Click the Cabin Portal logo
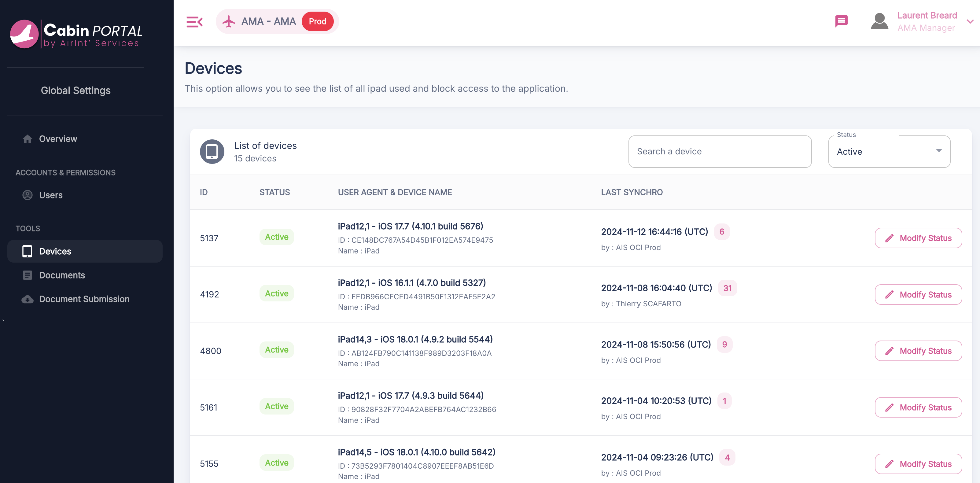This screenshot has width=980, height=483. point(76,34)
